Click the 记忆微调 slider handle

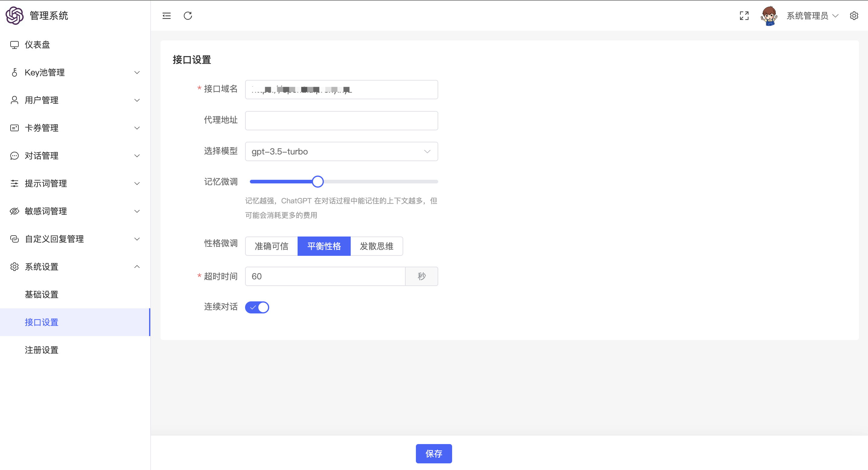click(318, 182)
